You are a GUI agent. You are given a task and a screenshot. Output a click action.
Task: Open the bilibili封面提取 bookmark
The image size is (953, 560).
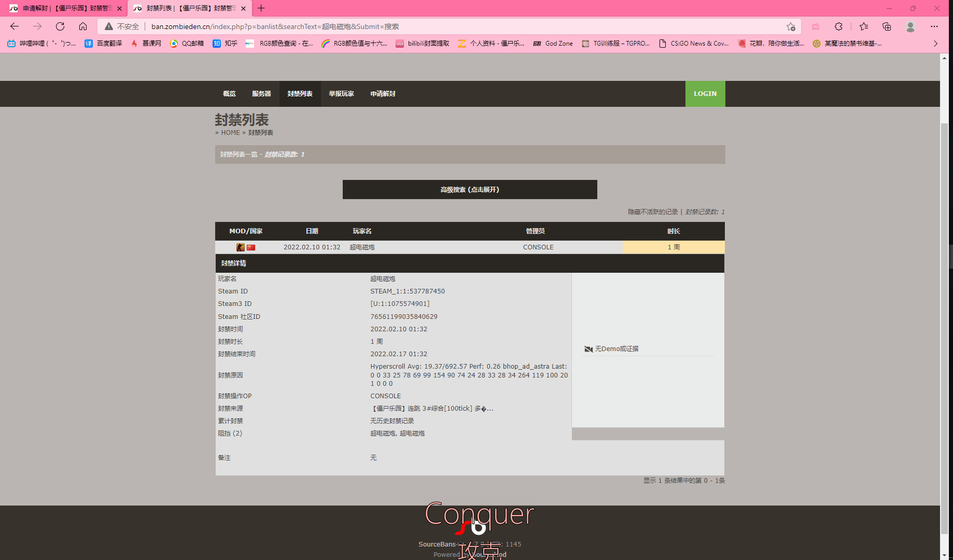(423, 44)
